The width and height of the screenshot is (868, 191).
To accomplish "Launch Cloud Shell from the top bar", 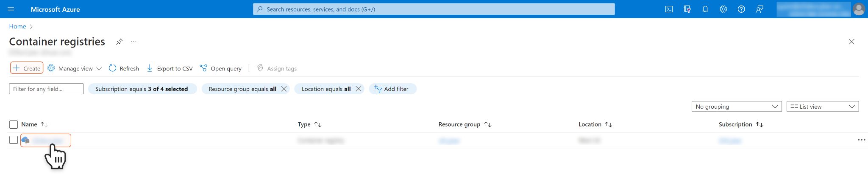I will 669,9.
